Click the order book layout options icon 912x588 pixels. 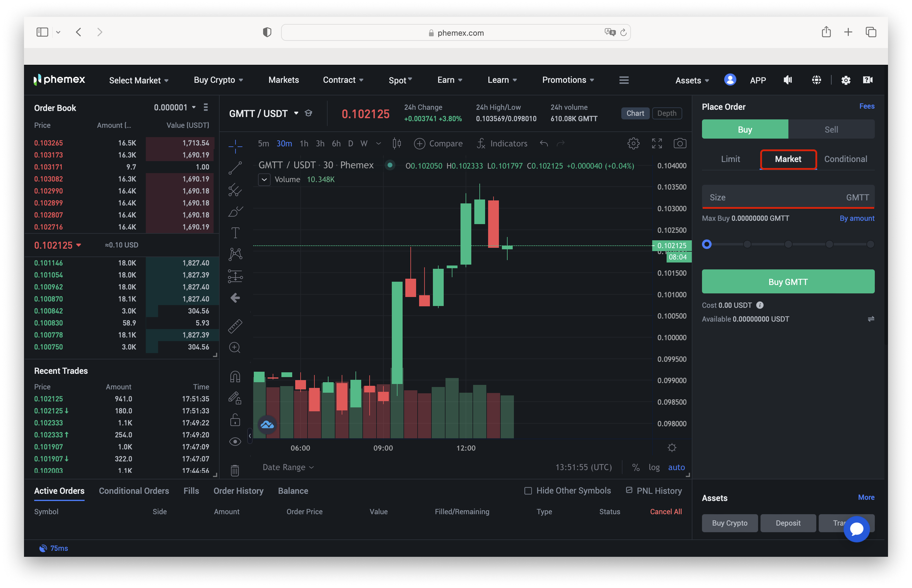pos(206,107)
